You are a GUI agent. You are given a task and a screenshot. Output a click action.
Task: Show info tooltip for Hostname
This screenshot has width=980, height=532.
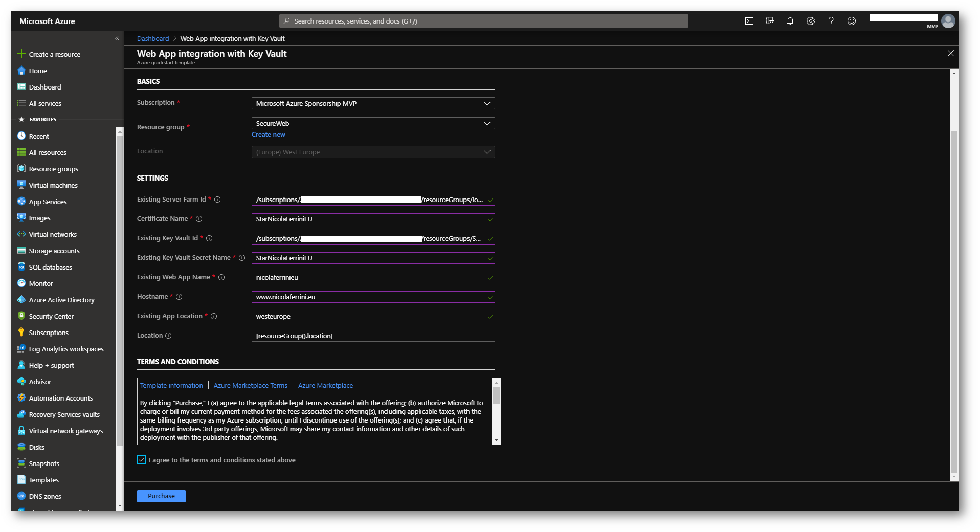point(179,297)
